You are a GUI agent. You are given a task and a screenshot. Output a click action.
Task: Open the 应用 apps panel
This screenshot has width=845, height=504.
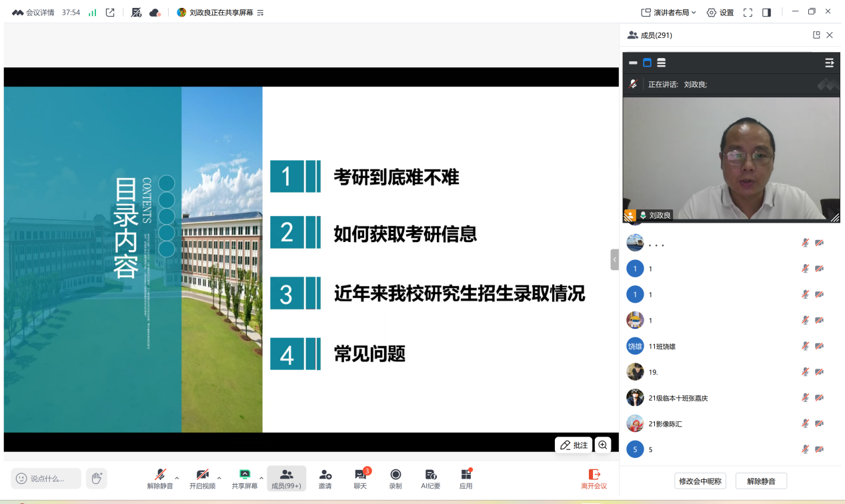(466, 478)
